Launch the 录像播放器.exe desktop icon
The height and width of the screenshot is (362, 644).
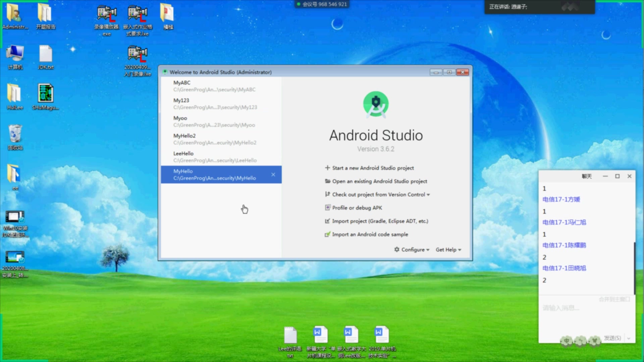point(107,19)
